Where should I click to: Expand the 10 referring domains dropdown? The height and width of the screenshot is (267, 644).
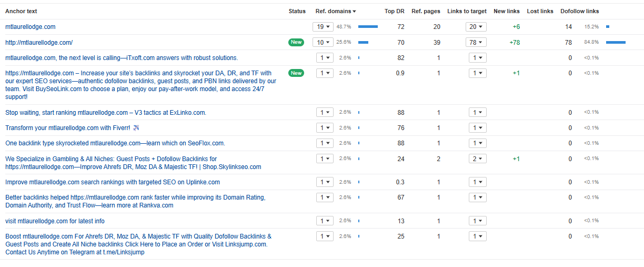pos(323,42)
